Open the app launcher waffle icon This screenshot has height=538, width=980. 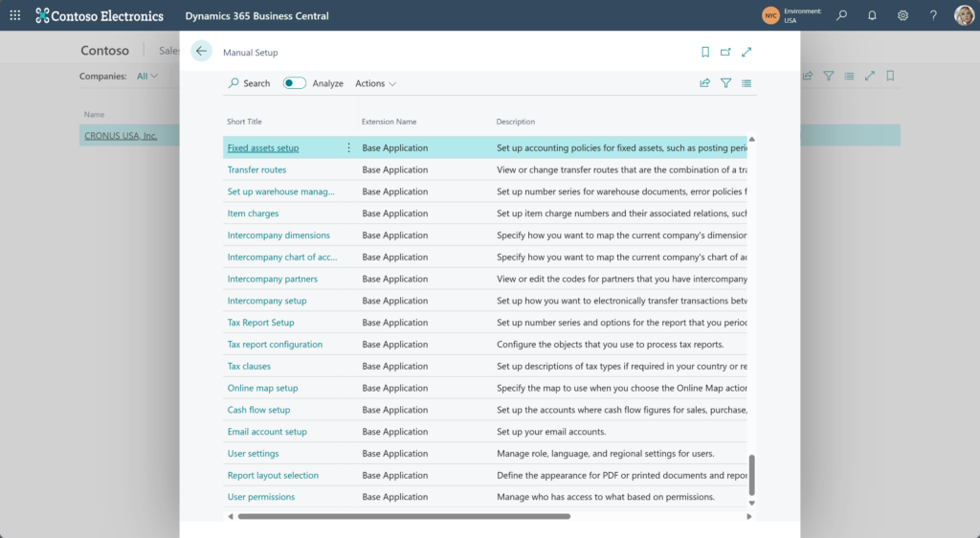click(15, 15)
